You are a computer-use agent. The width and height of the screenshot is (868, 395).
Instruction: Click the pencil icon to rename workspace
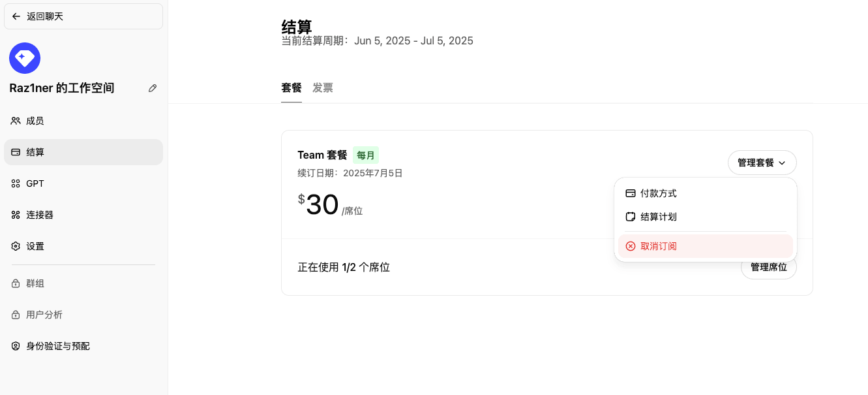[153, 88]
